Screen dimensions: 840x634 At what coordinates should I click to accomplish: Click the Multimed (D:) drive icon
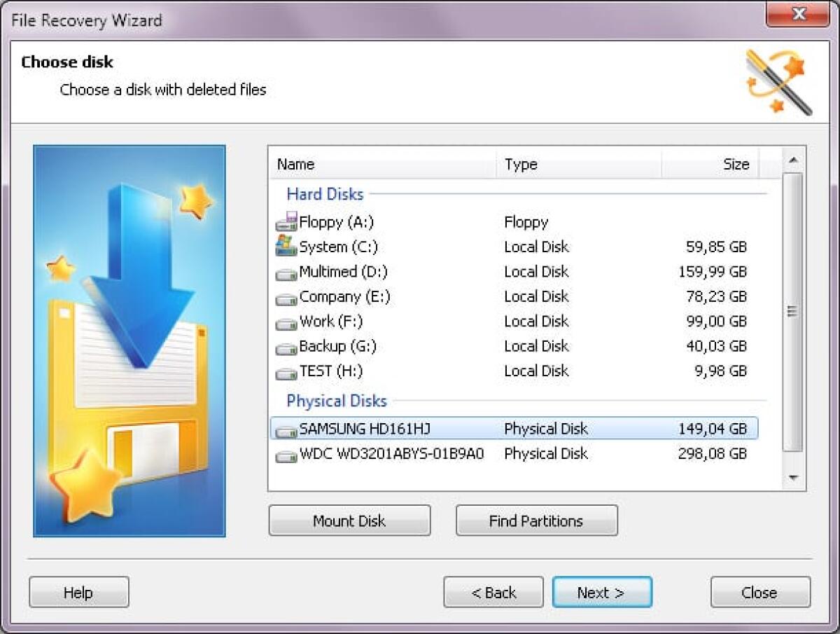[x=286, y=272]
